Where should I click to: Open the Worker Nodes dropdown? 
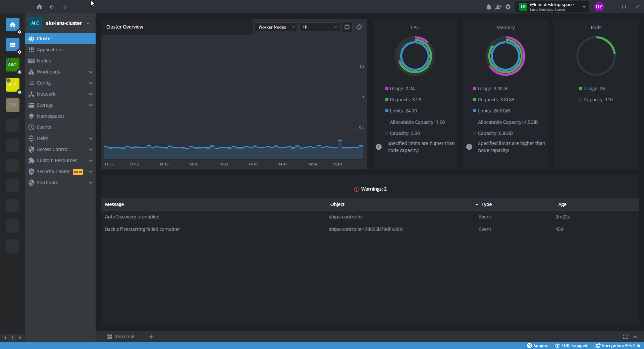click(x=276, y=27)
